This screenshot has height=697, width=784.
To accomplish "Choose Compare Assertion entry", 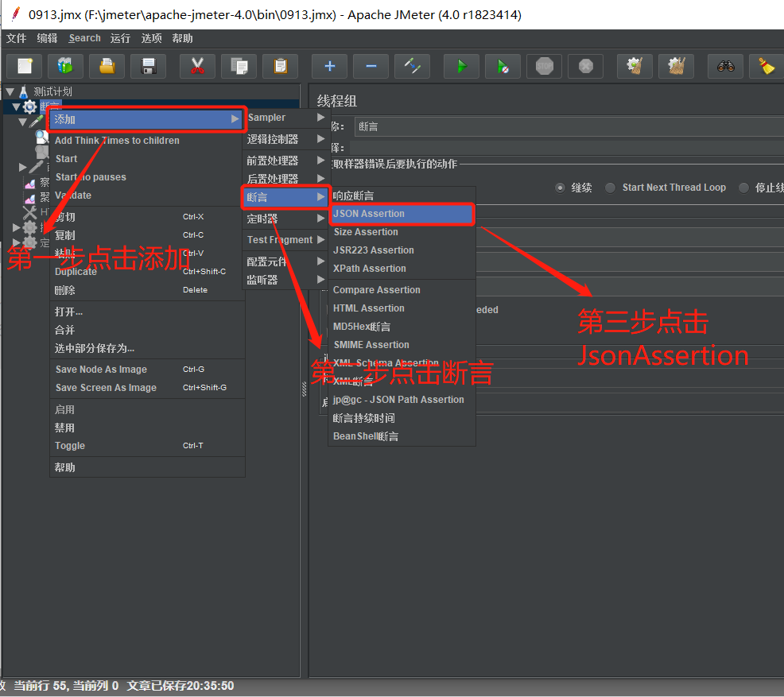I will (x=402, y=290).
